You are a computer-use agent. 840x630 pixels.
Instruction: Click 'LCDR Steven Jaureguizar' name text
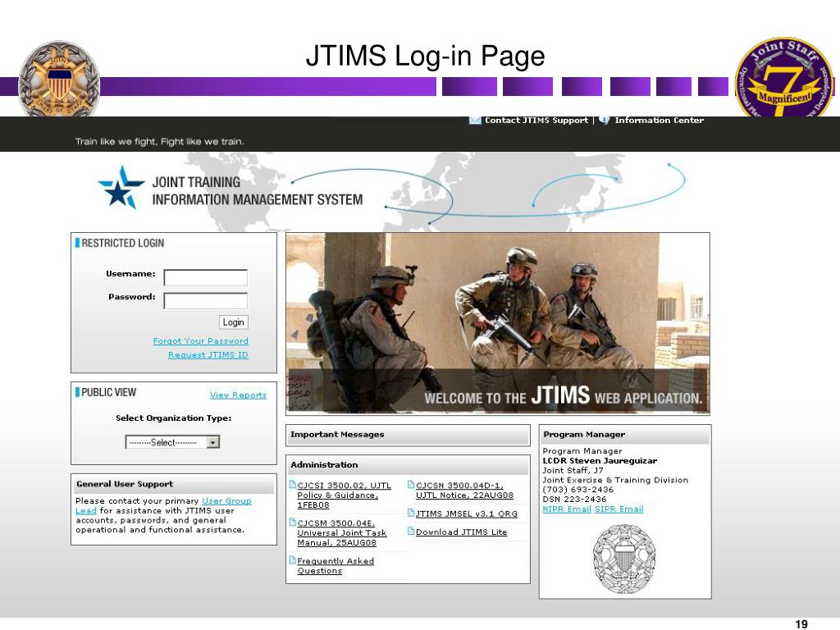pos(600,461)
